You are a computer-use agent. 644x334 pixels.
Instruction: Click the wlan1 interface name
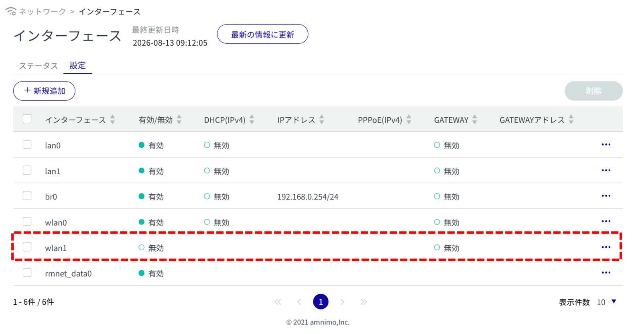[56, 248]
